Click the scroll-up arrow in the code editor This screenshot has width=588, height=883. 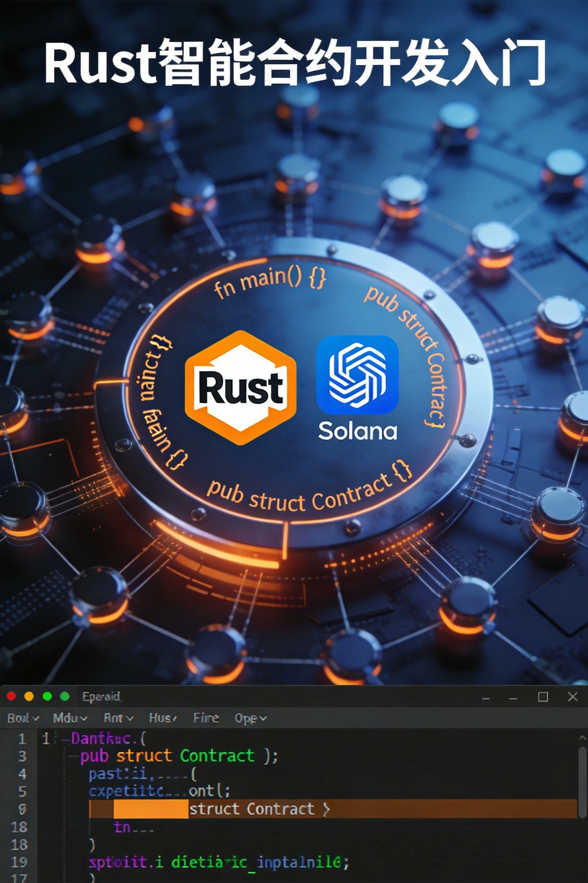coord(582,738)
